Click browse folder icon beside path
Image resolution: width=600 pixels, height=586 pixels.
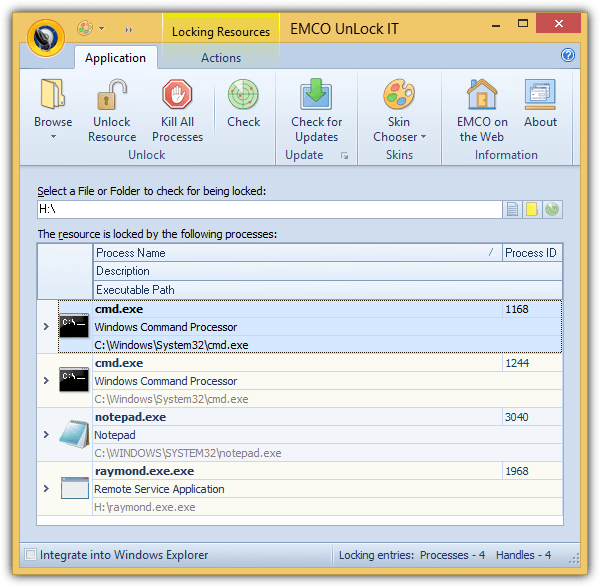[x=532, y=209]
